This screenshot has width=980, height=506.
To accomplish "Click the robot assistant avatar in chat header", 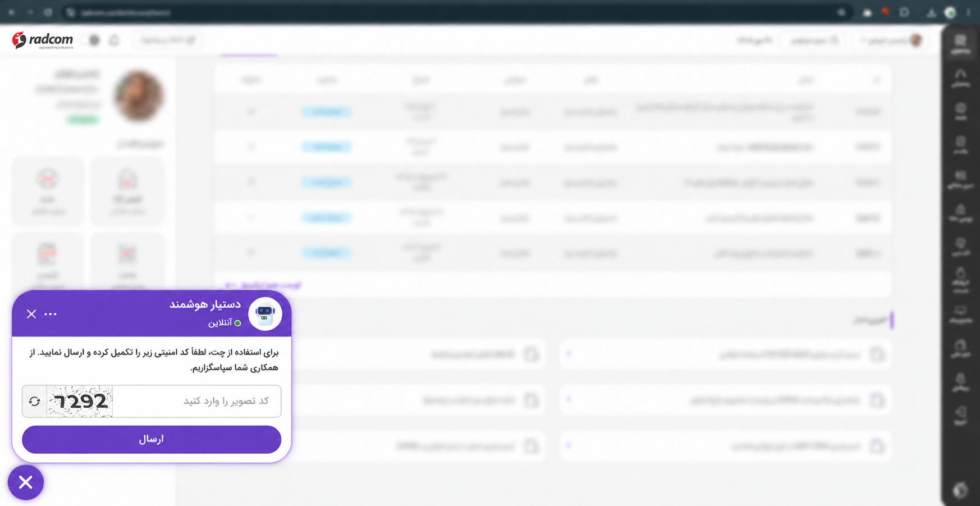I will [265, 314].
